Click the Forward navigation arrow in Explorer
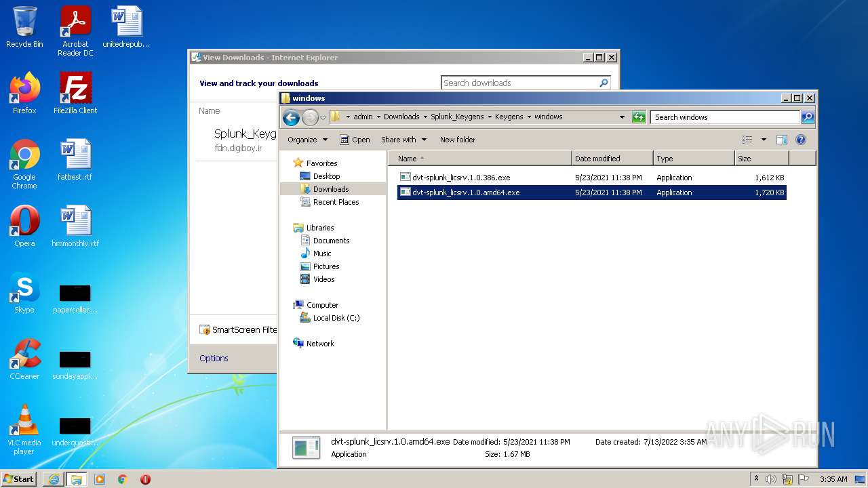This screenshot has width=868, height=488. (310, 117)
